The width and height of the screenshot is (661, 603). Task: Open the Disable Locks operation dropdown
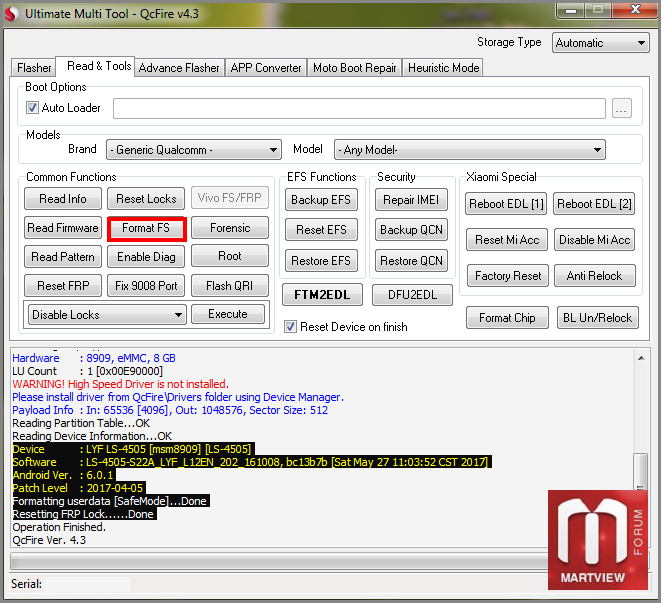(107, 315)
